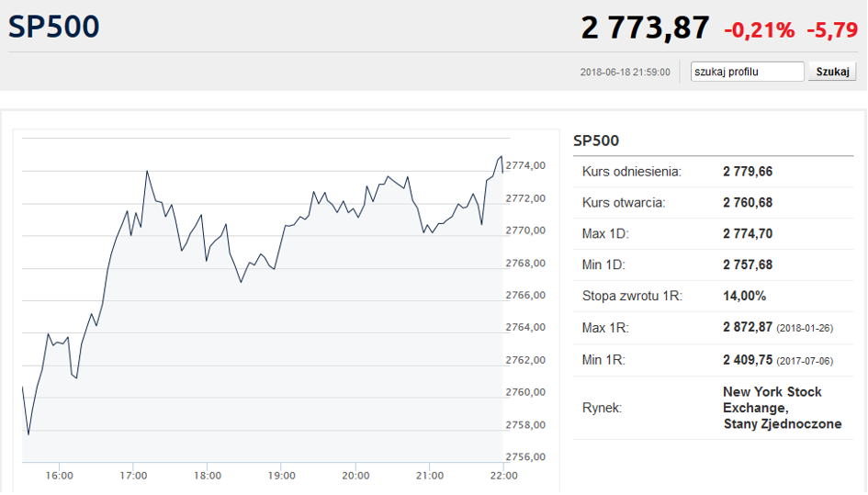Click the -5,79 point change value

click(832, 30)
